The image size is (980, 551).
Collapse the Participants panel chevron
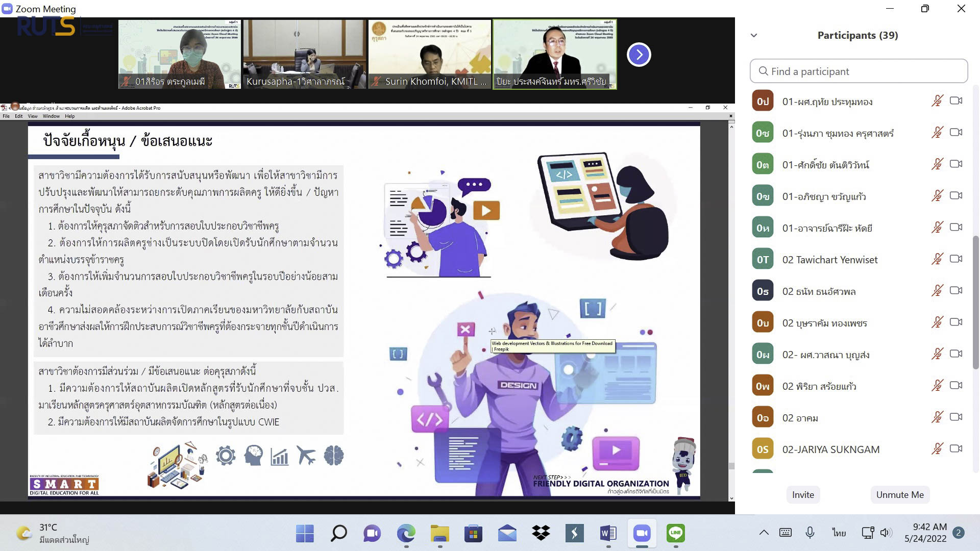[754, 36]
